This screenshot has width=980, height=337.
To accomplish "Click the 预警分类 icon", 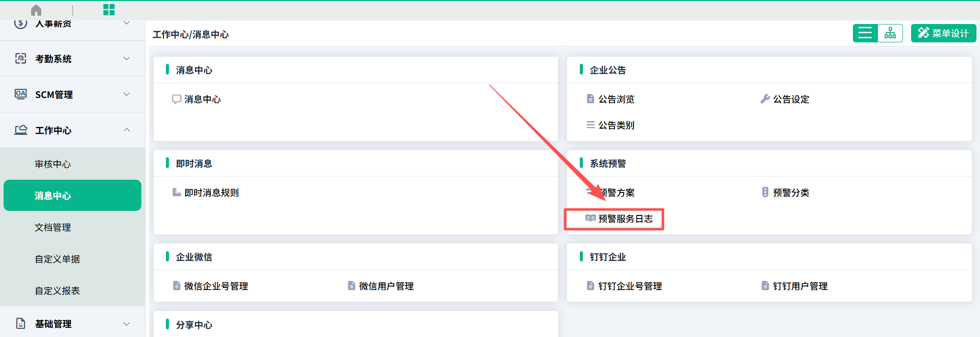I will [x=765, y=192].
